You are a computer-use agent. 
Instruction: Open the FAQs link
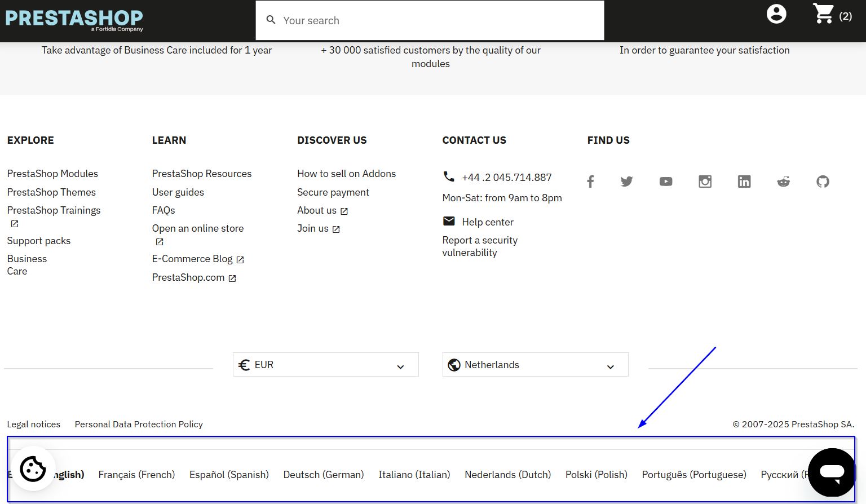coord(164,210)
